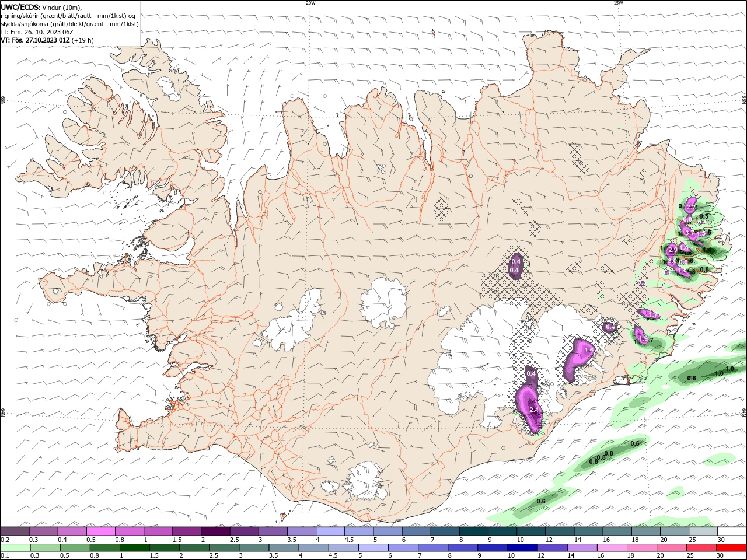The height and width of the screenshot is (560, 747).
Task: Click the 'slydda/snjókoma' legend description line
Action: [69, 24]
